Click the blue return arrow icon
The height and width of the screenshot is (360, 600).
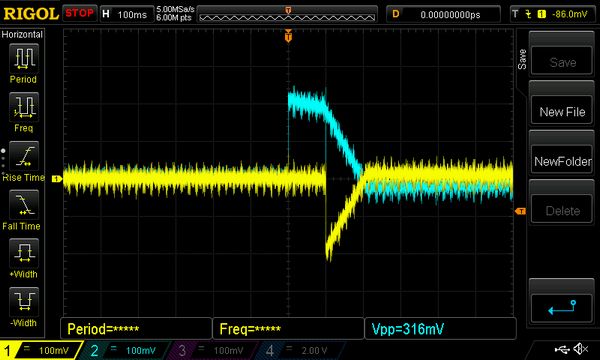pos(562,308)
